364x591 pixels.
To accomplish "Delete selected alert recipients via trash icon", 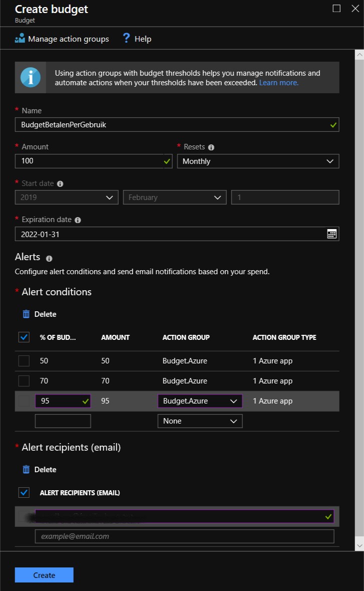I will [x=26, y=470].
